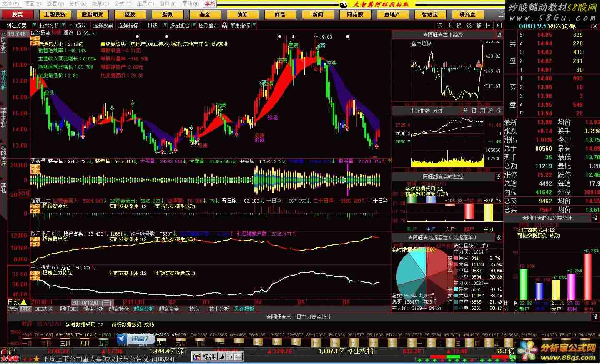Screen dimensions: 600x364
Task: Toggle the padlock icon beside 图形叠加
Action: click(x=224, y=25)
